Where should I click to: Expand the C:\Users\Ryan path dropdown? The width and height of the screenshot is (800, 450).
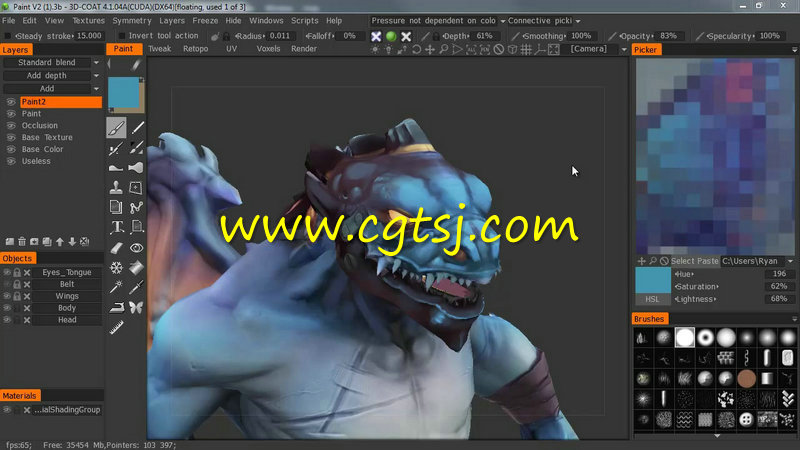(790, 261)
